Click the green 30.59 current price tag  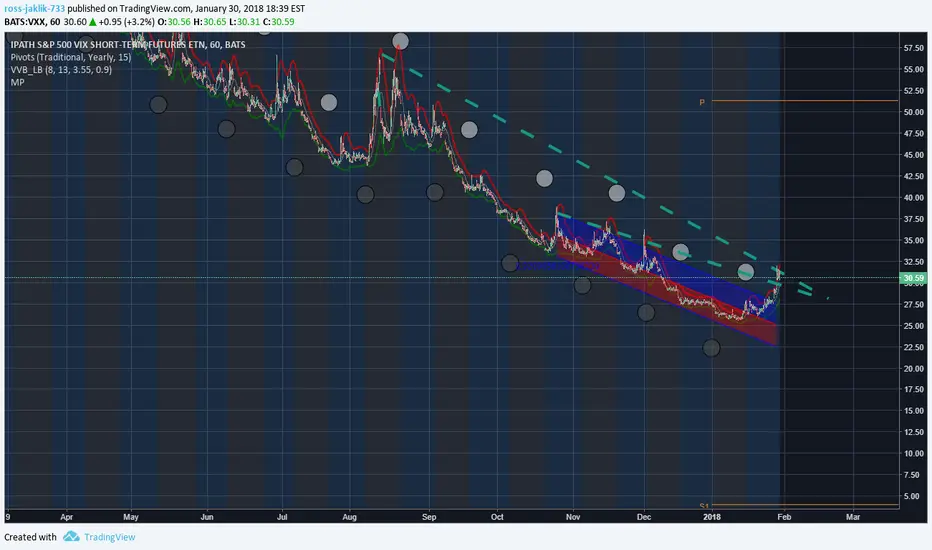[913, 278]
